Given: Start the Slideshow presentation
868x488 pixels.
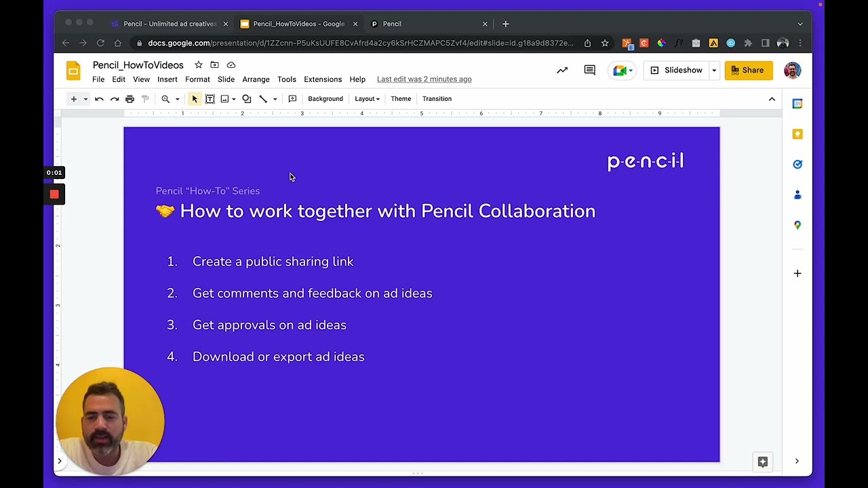Looking at the screenshot, I should pyautogui.click(x=677, y=70).
